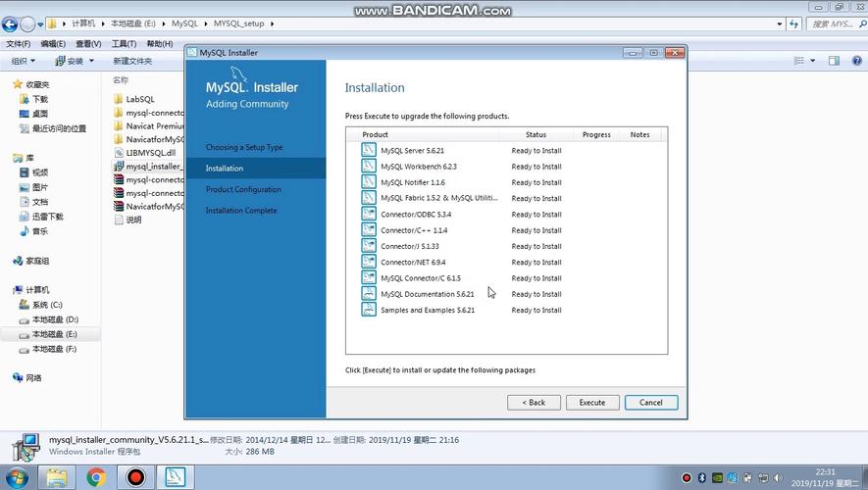Open the 安装 dropdown arrow in toolbar
This screenshot has height=490, width=868.
point(91,61)
